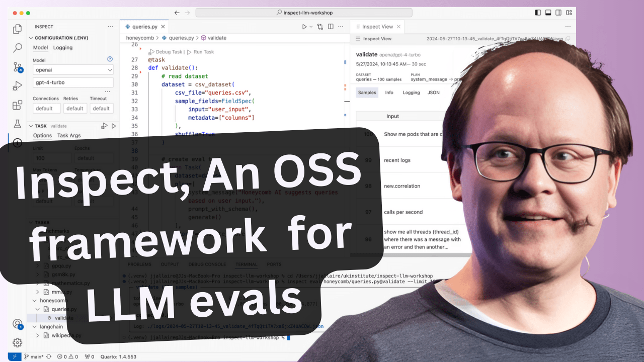Copy the log file name icon
Screen dimensions: 644x362
568,39
